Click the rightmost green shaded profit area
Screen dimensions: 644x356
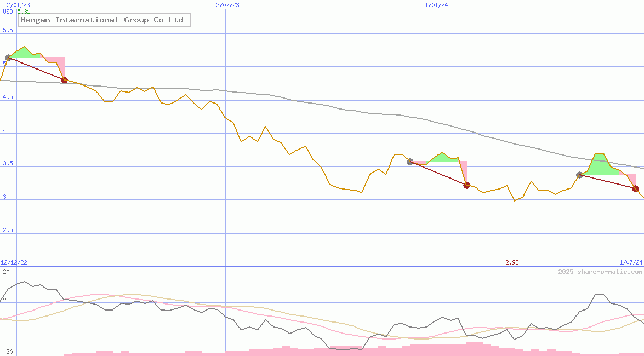click(x=600, y=165)
